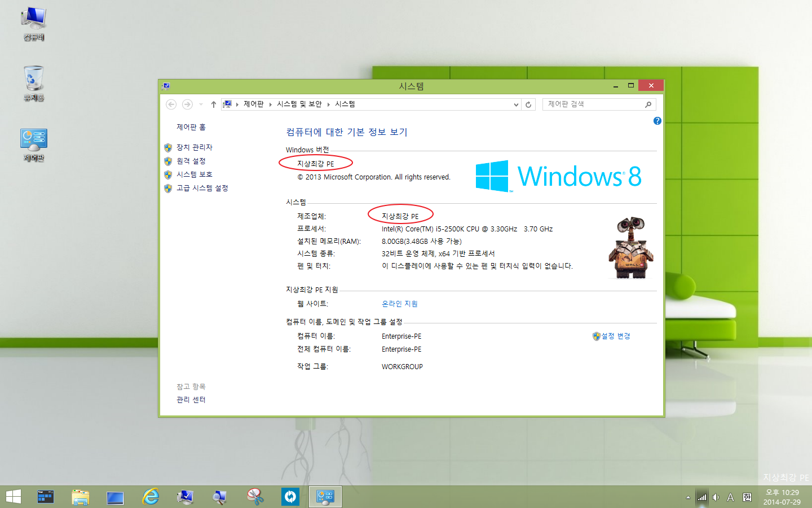The image size is (812, 508).
Task: Click the network signal tray icon
Action: (702, 497)
